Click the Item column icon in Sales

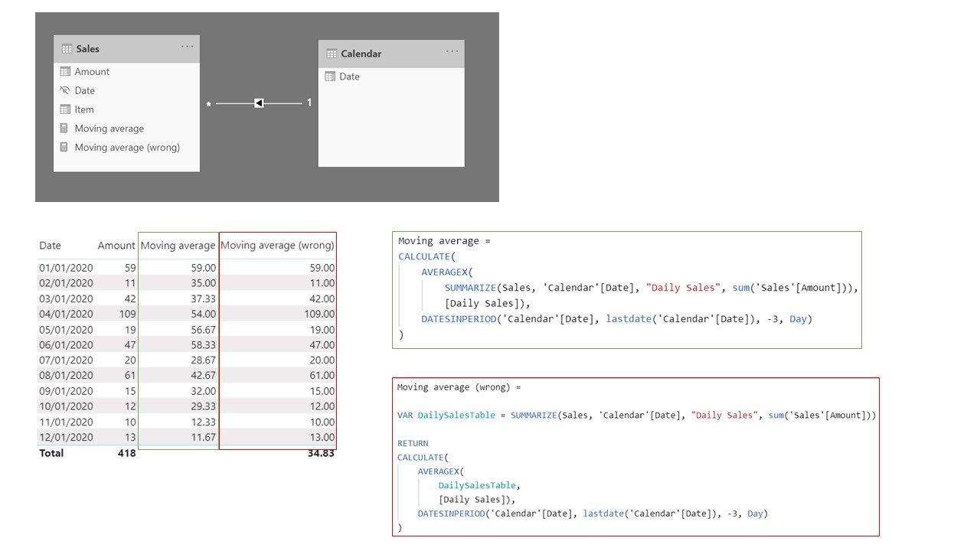pyautogui.click(x=65, y=109)
